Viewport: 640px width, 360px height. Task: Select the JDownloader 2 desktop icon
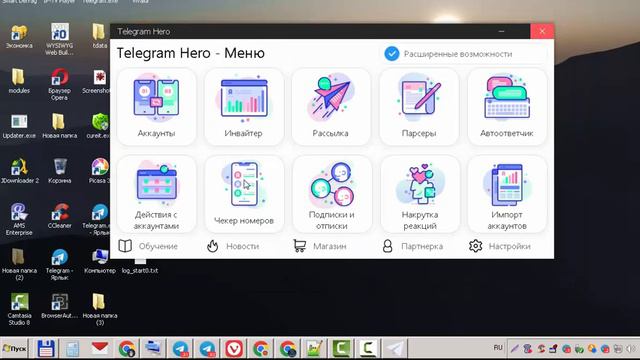[19, 171]
